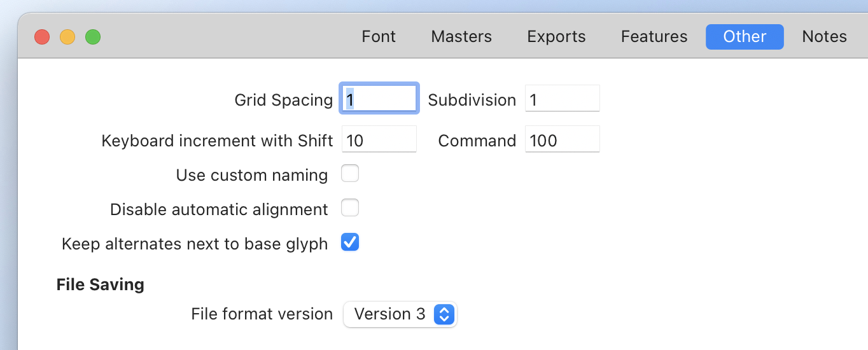Open the Masters tab
This screenshot has width=868, height=350.
click(461, 37)
